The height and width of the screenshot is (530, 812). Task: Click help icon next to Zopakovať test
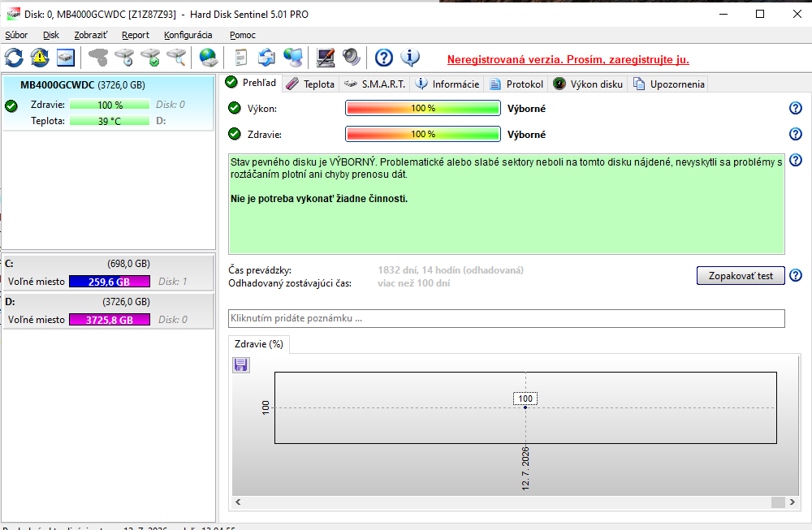796,275
